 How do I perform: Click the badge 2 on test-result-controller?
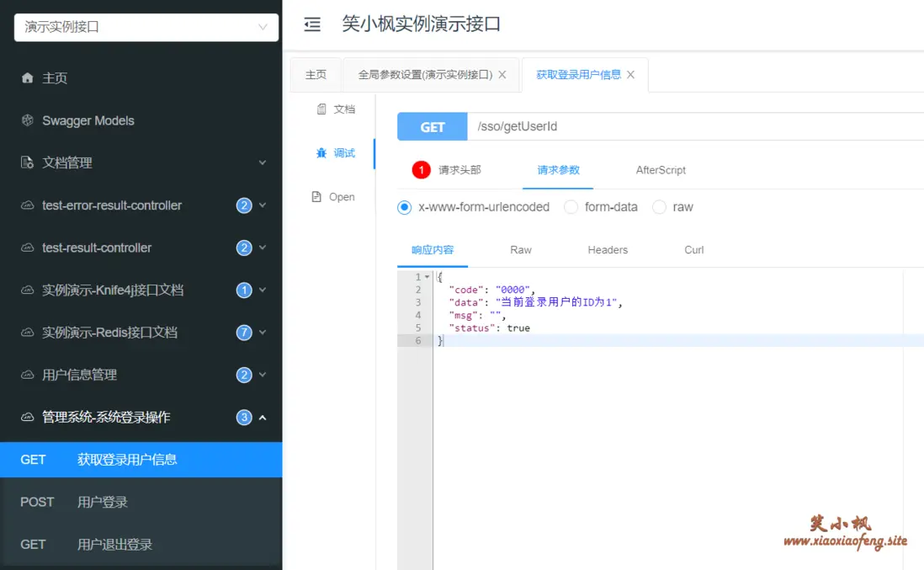(x=244, y=248)
